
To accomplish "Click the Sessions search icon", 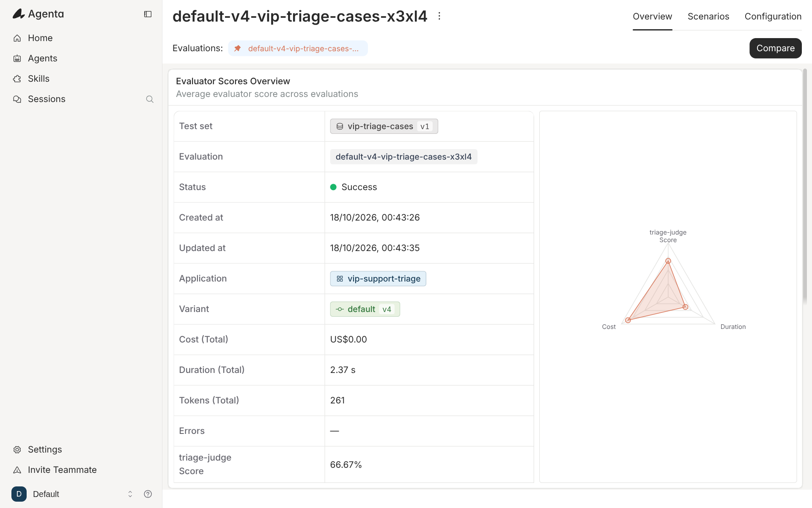I will (x=150, y=99).
